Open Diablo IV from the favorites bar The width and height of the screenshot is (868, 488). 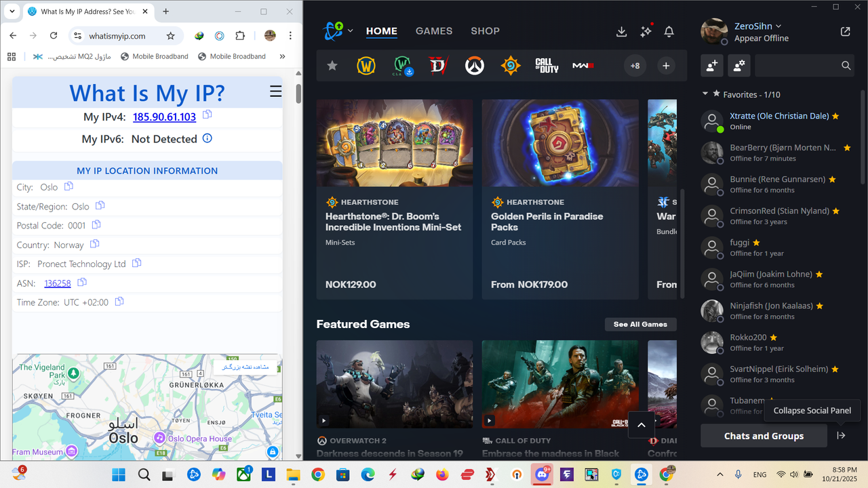(438, 65)
